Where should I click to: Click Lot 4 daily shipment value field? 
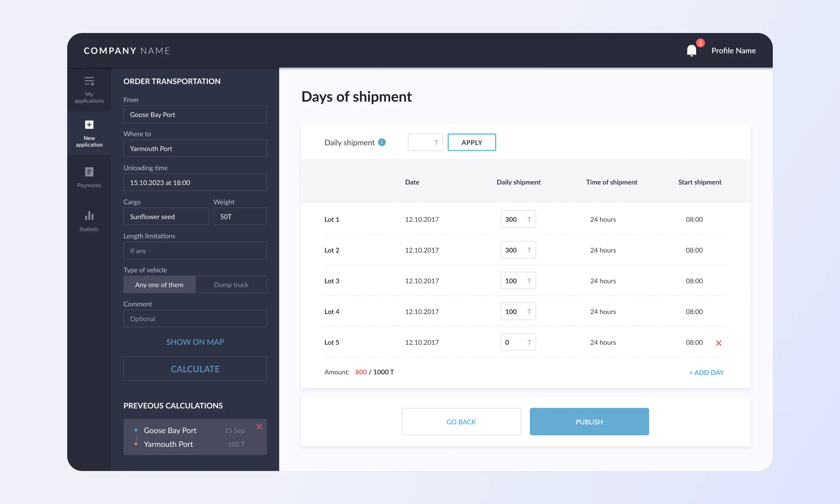click(518, 311)
